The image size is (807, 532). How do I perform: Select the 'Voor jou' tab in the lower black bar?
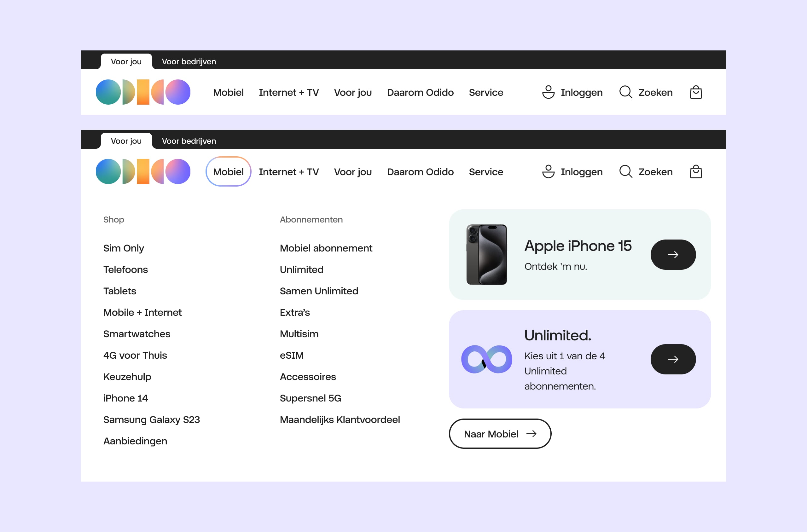pyautogui.click(x=126, y=141)
